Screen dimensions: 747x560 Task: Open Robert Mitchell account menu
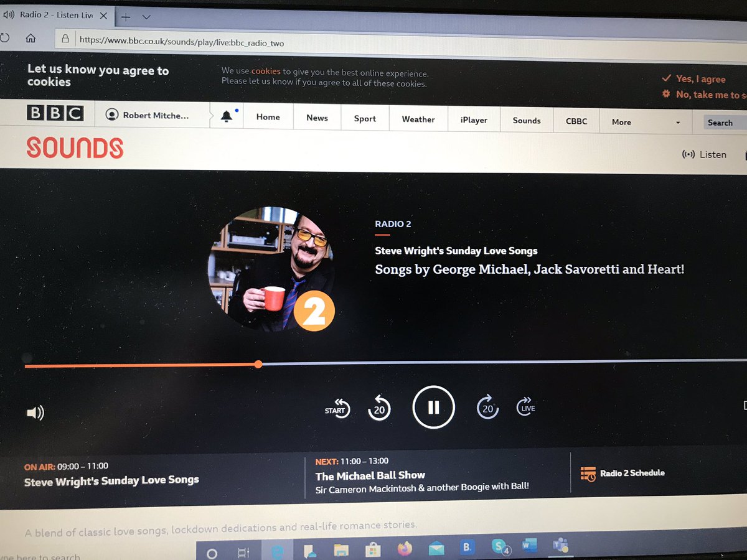[x=147, y=115]
